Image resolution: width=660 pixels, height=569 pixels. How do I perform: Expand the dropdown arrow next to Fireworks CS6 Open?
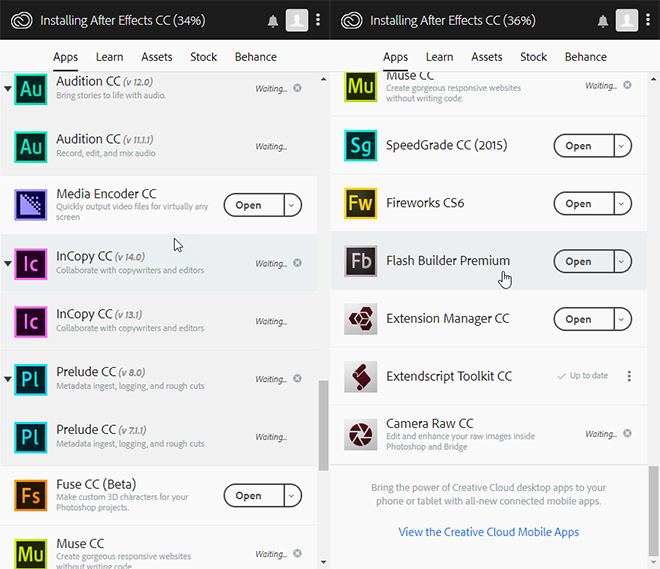[x=621, y=204]
